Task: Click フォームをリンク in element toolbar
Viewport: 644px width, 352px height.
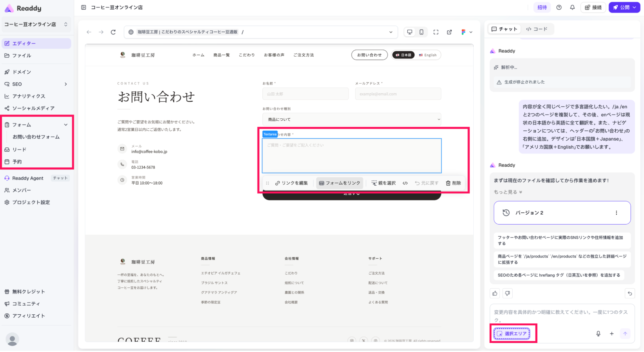Action: 340,183
